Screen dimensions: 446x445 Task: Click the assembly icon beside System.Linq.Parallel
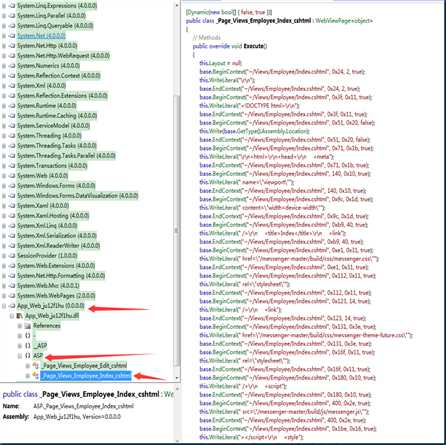(12, 16)
